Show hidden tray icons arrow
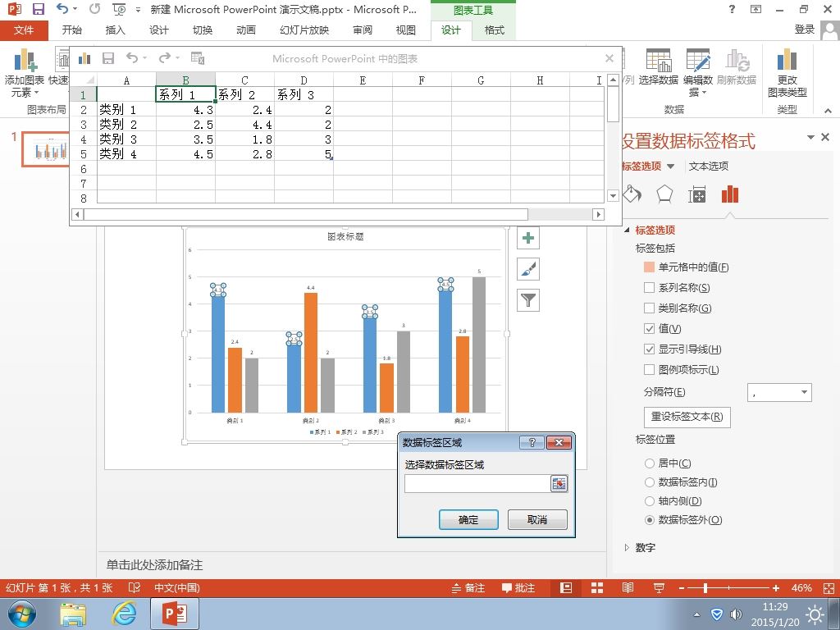Viewport: 840px width, 630px height. tap(696, 614)
